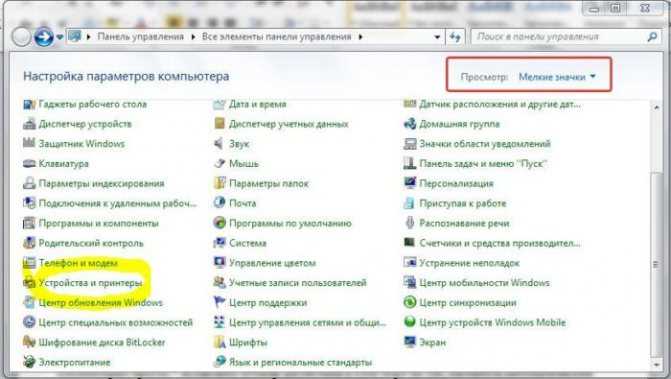Open Центр мобильности Windows link

484,283
